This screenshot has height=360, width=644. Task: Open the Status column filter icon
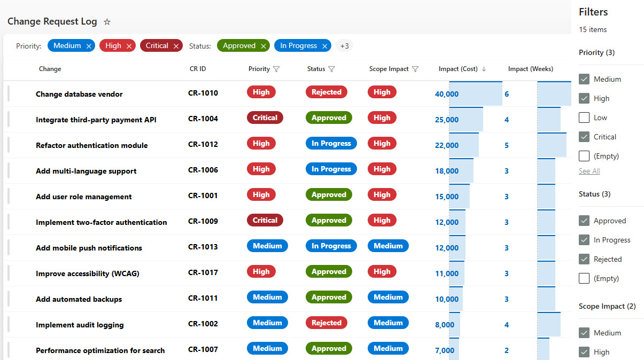coord(331,69)
